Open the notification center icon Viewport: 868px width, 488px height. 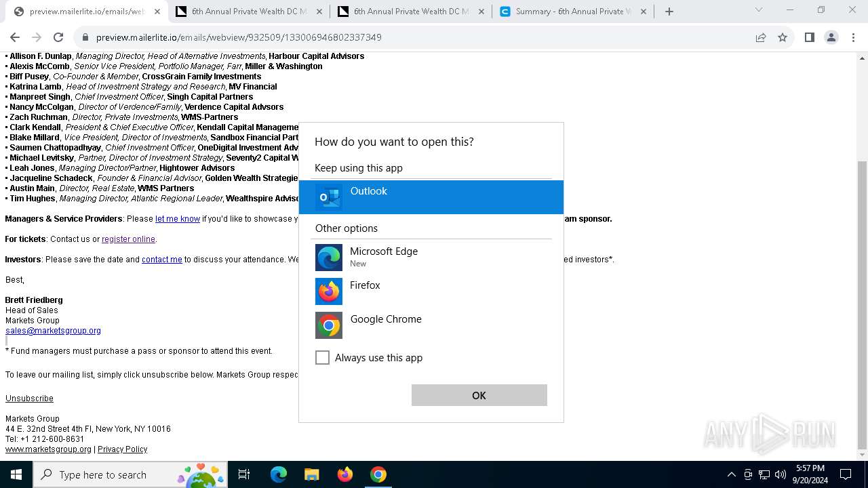(x=846, y=474)
